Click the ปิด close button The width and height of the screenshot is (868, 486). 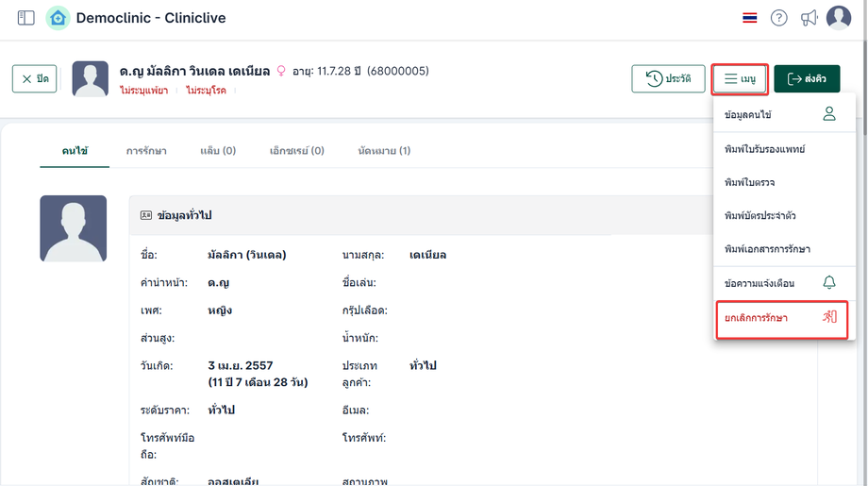pyautogui.click(x=35, y=79)
